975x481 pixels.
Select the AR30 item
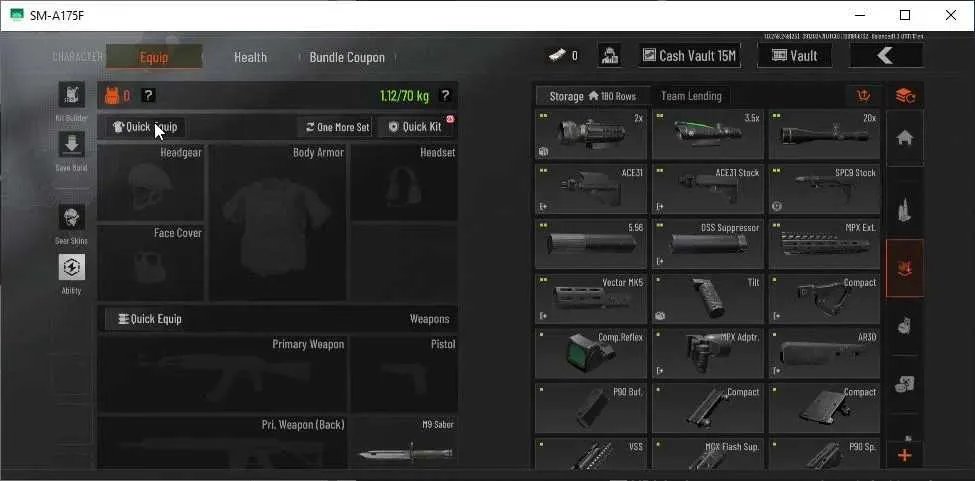[x=825, y=354]
